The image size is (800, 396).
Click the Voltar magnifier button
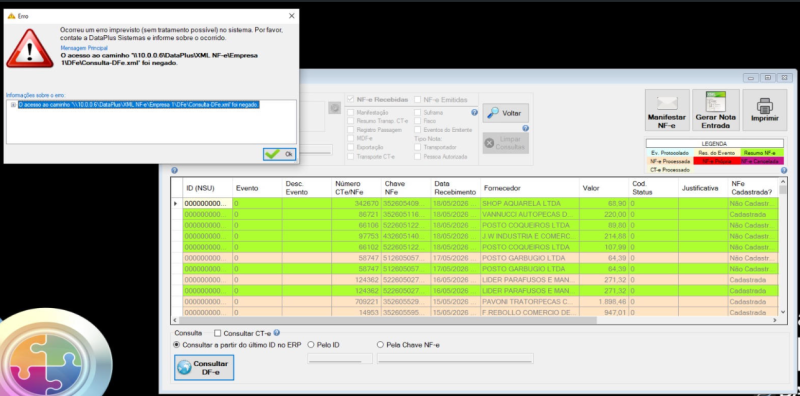[506, 113]
